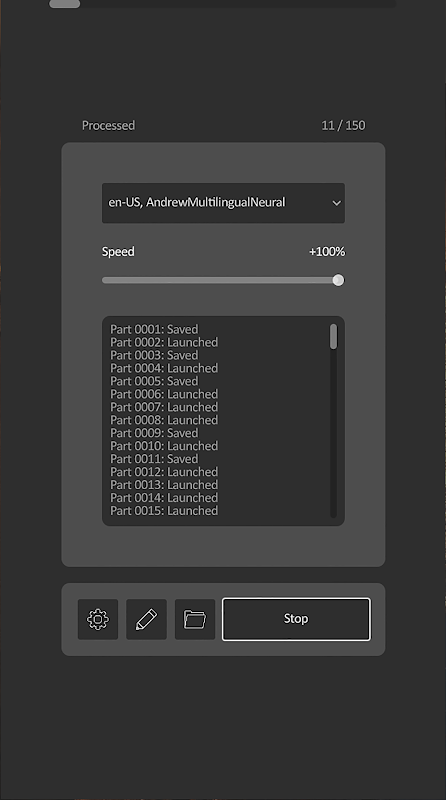Screen dimensions: 446x800
Task: Click the Speed slider handle
Action: (x=338, y=280)
